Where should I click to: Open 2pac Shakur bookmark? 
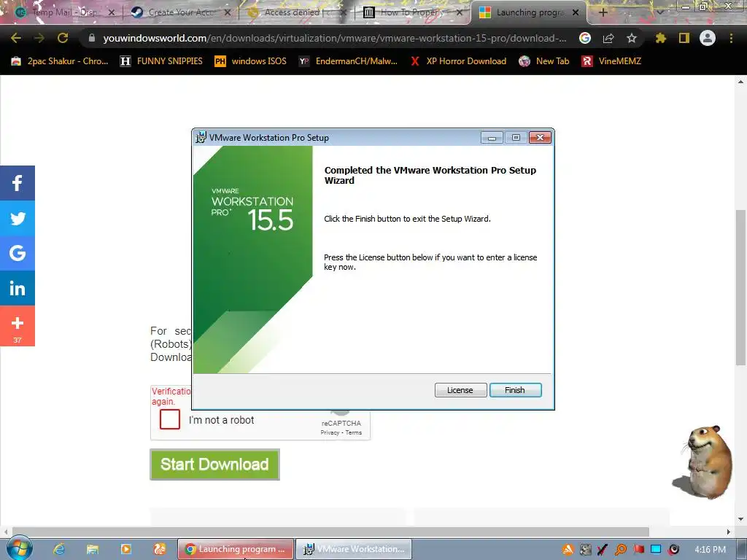click(60, 61)
